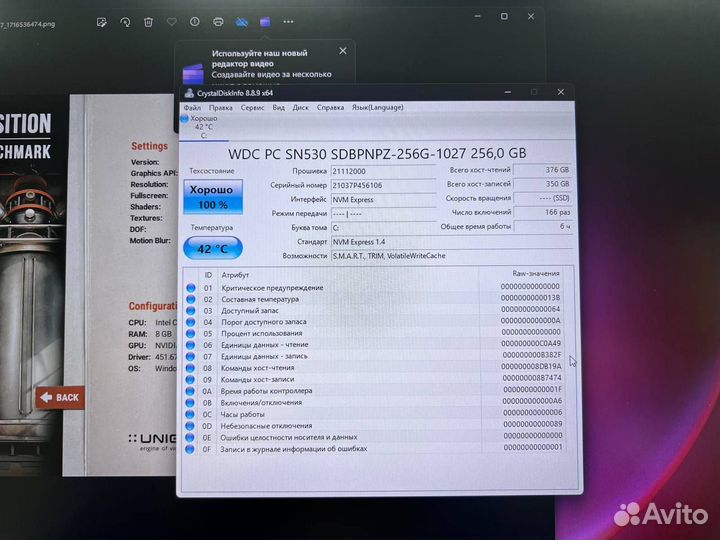Click the Возможности field S.M.A.R.T., TRIM
720x540 pixels.
tap(451, 256)
